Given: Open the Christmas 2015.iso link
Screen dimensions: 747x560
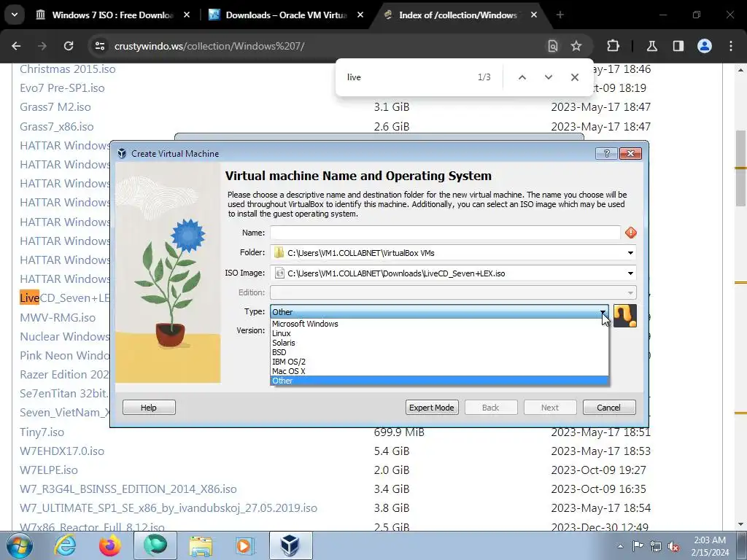Looking at the screenshot, I should pyautogui.click(x=68, y=69).
